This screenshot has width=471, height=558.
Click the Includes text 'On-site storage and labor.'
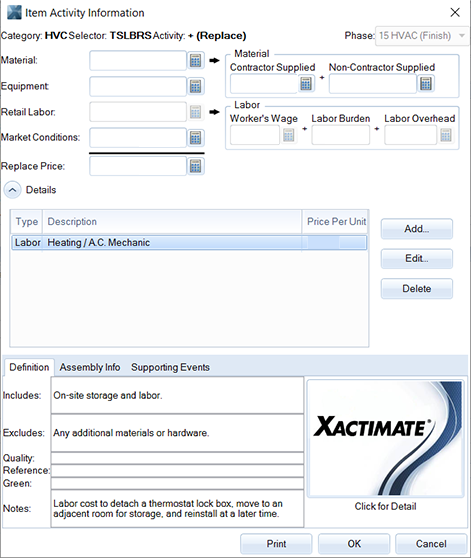(108, 395)
